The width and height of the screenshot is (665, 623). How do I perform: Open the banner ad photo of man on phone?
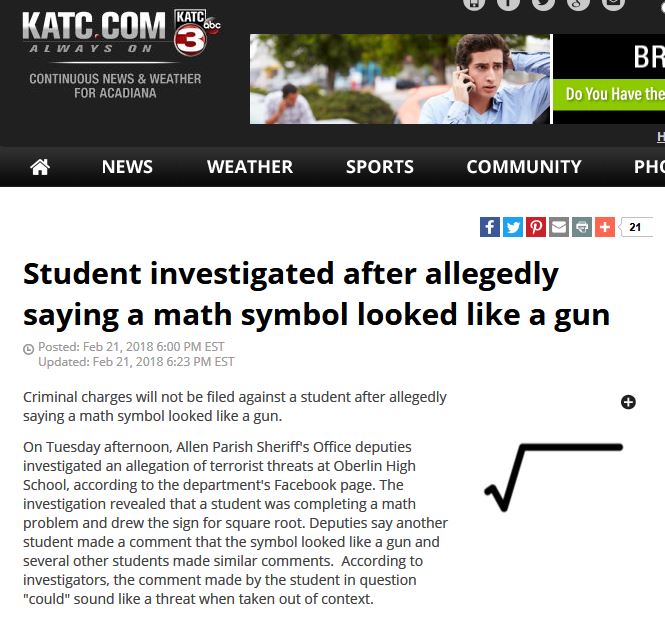click(x=400, y=79)
